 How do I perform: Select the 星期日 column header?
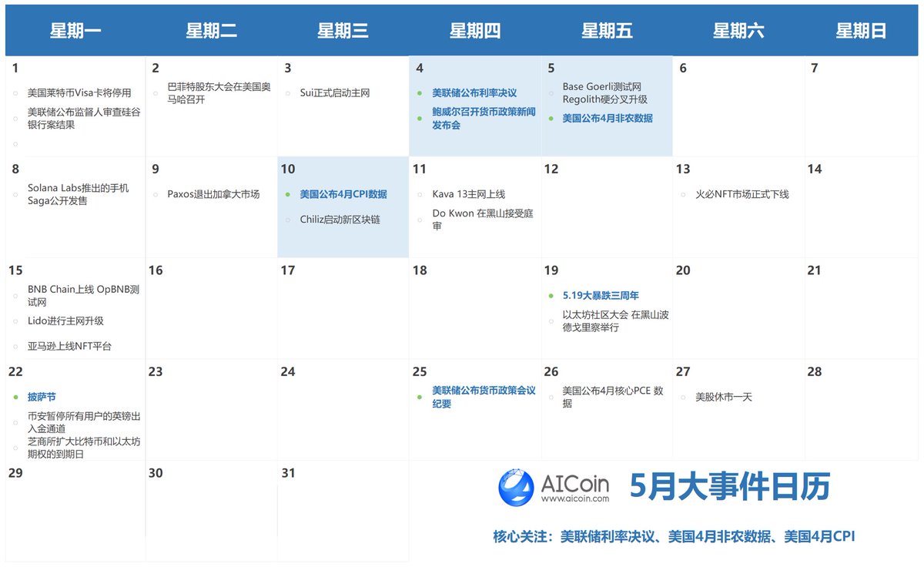(x=861, y=31)
